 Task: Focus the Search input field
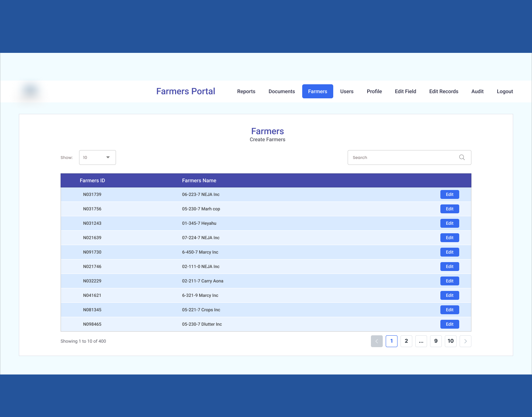click(409, 157)
